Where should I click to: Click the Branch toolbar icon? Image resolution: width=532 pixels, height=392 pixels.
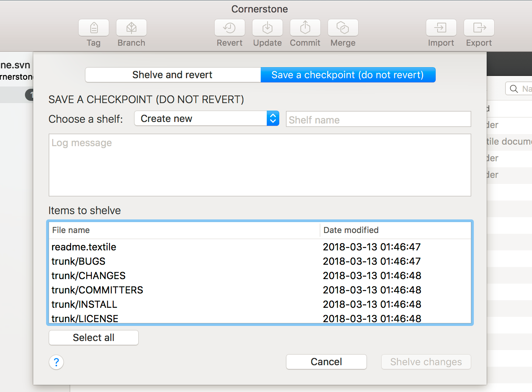point(131,28)
